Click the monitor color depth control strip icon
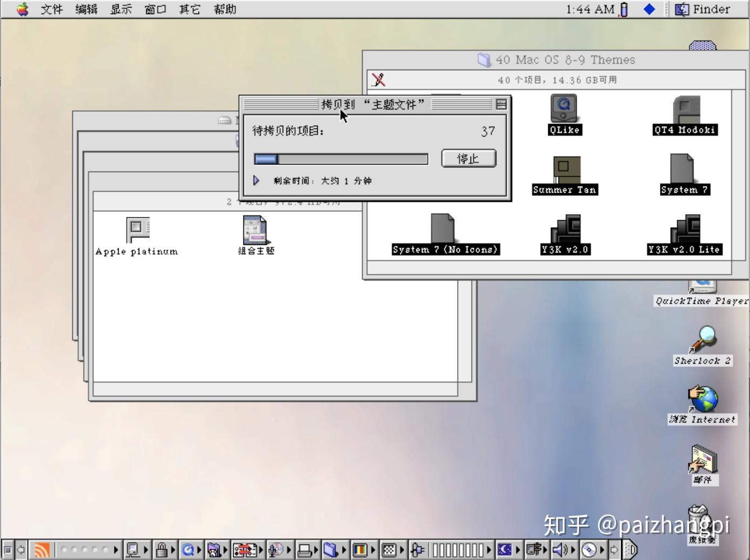750x560 pixels. [x=360, y=550]
